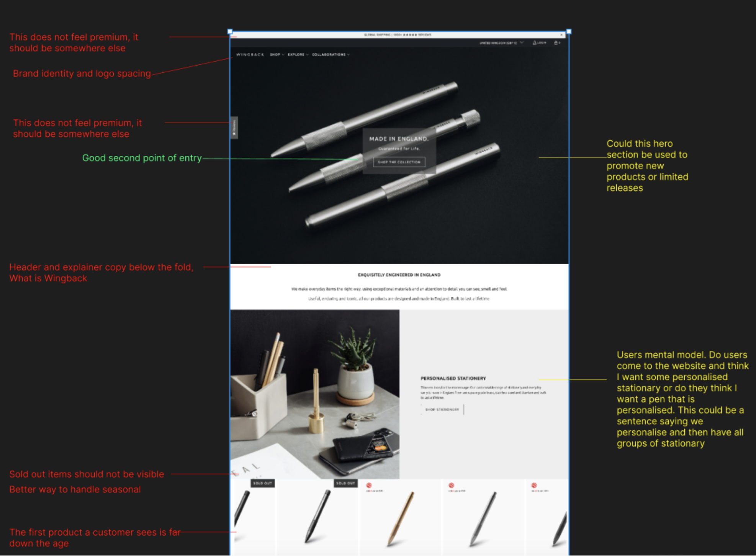756x556 pixels.
Task: Open the Collaborations dropdown menu
Action: (331, 55)
